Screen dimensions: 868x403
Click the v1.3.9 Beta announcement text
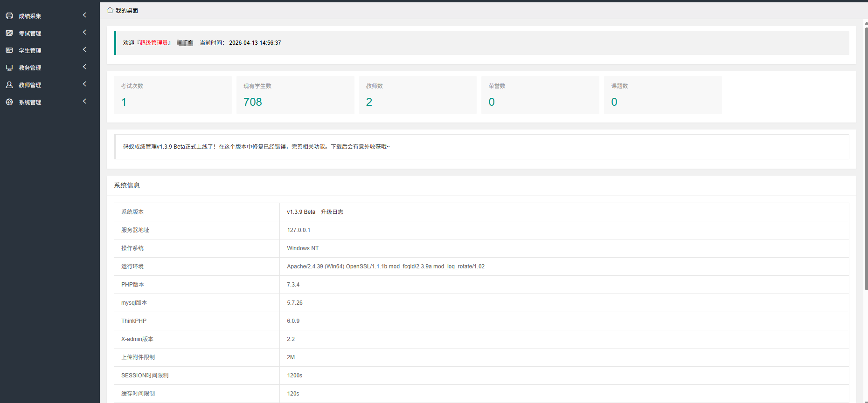(x=257, y=147)
